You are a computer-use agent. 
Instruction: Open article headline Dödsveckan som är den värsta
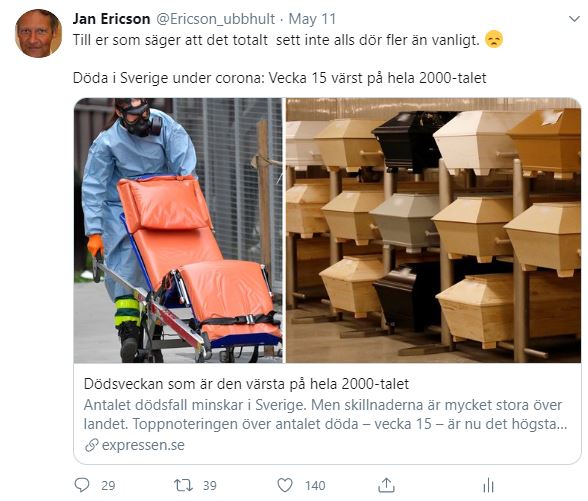coord(246,384)
